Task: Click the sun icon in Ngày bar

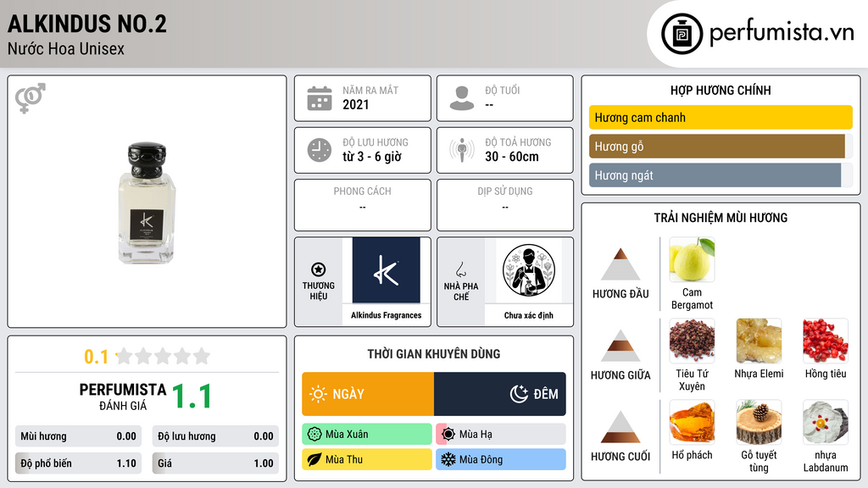Action: (x=319, y=394)
